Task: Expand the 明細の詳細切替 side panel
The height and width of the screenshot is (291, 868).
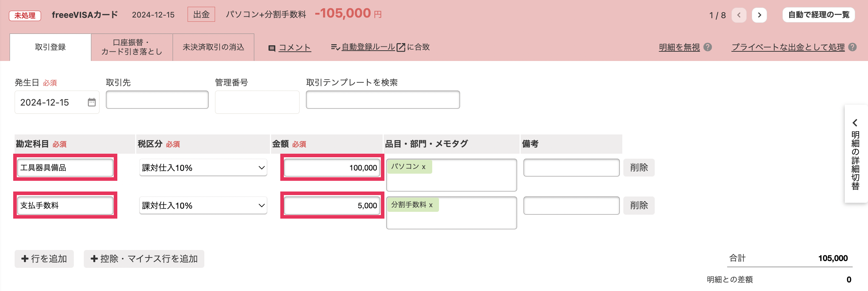Action: (855, 154)
